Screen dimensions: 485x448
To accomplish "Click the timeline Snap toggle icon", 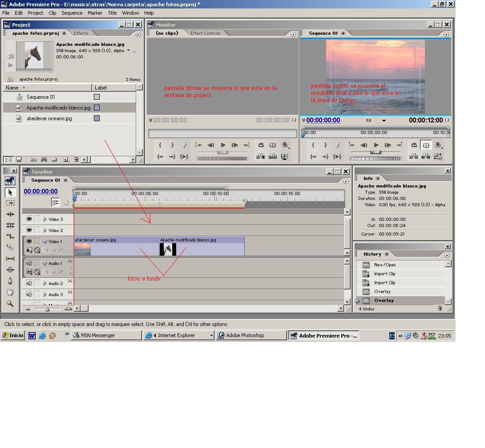I will (56, 202).
